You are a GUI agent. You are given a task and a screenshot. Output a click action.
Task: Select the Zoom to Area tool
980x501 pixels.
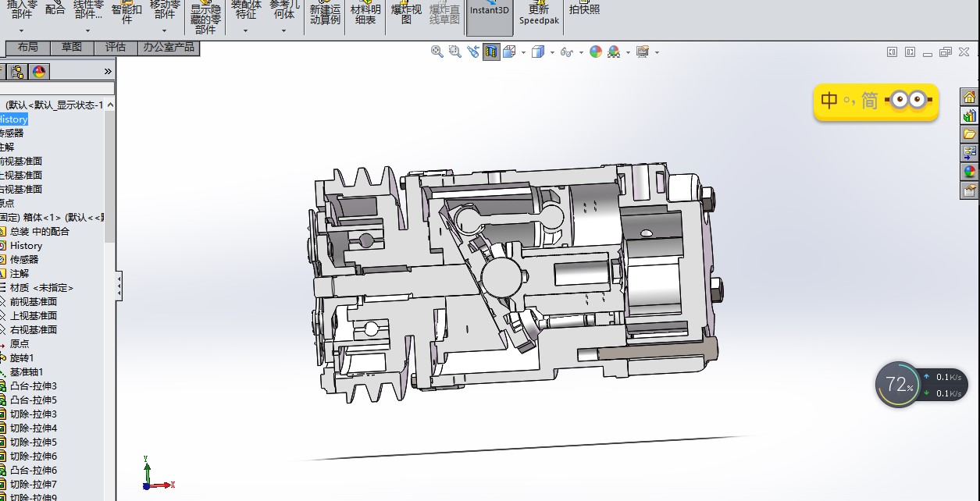454,52
